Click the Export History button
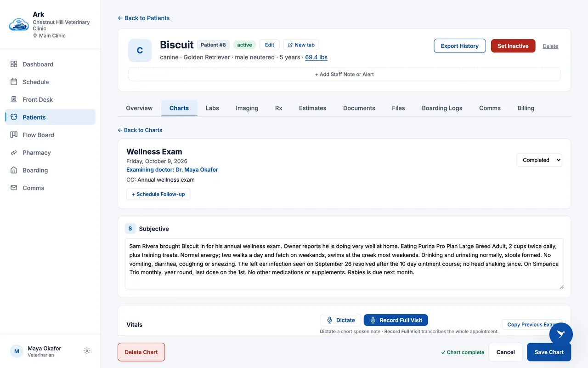Viewport: 588px width, 368px height. (x=460, y=46)
